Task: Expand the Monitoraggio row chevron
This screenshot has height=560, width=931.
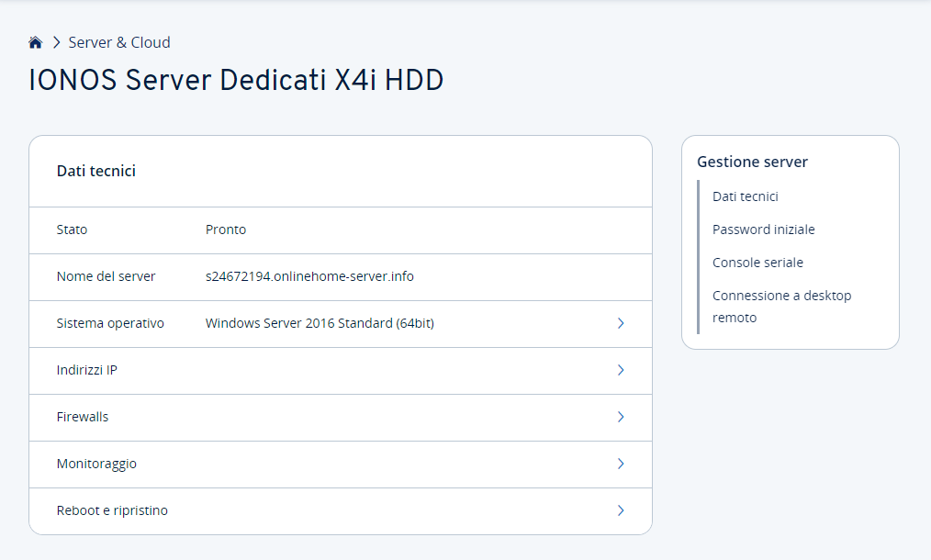Action: [621, 464]
